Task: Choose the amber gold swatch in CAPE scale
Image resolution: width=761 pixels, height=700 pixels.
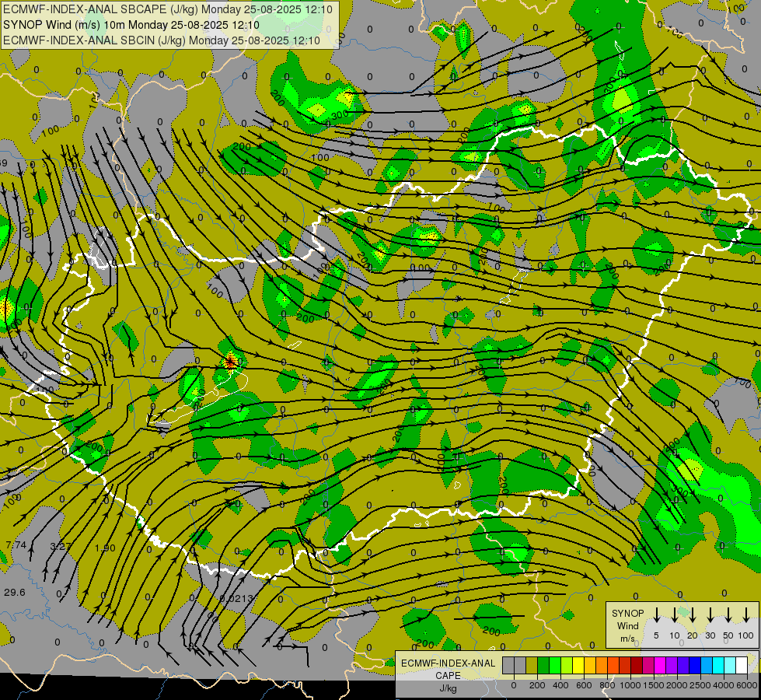Action: [590, 666]
